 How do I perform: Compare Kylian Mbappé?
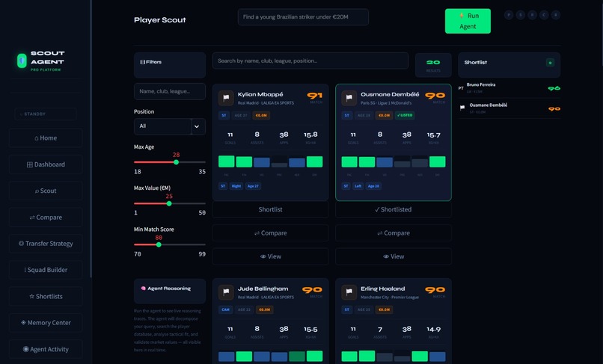click(x=270, y=233)
